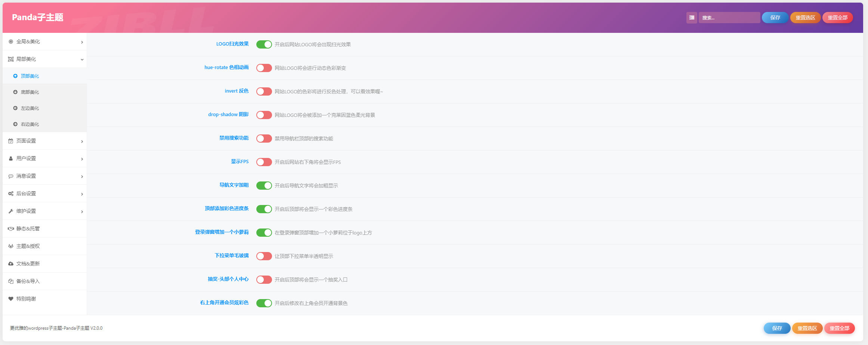Open 主题&授权 menu section

point(45,246)
